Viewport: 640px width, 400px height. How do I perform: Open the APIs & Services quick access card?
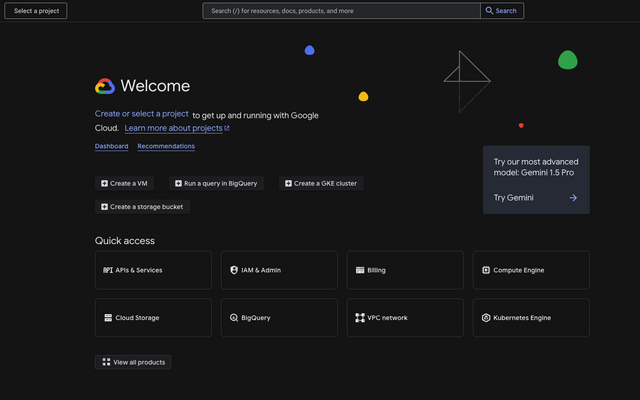click(153, 270)
